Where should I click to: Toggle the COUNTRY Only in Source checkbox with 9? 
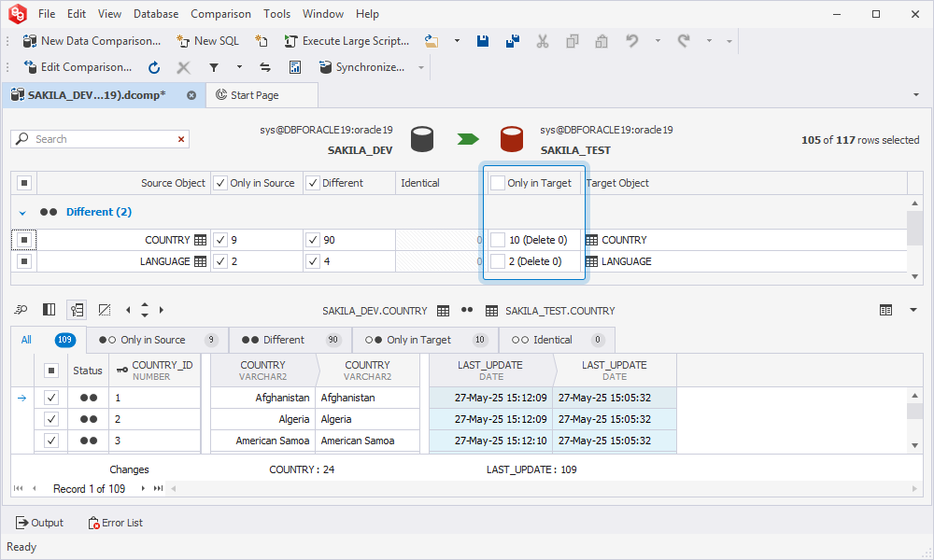[221, 240]
